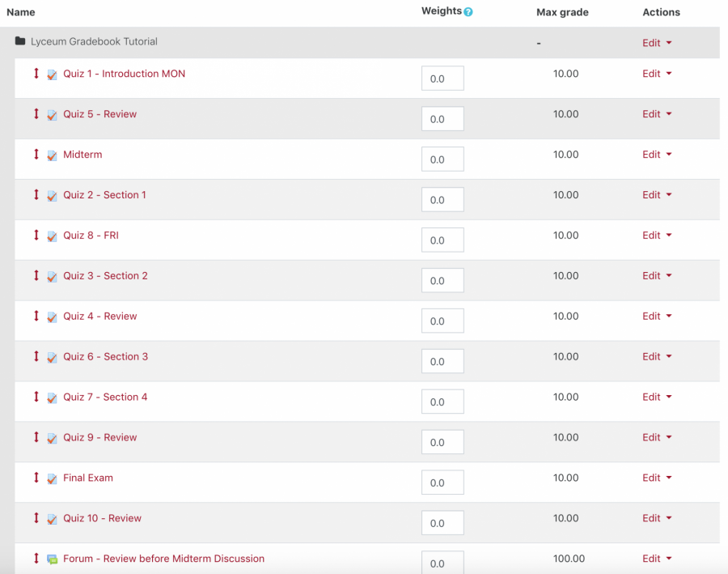
Task: Open the Edit dropdown for Quiz 7 - Section 4
Action: [657, 397]
